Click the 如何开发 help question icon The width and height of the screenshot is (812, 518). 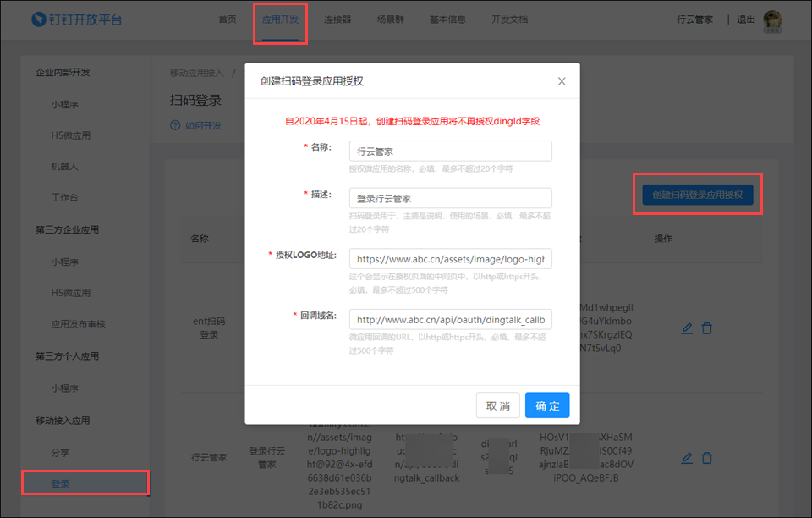pyautogui.click(x=176, y=126)
